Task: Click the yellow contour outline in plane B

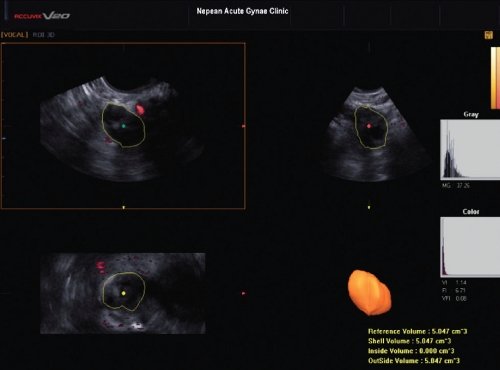Action: pos(370,127)
